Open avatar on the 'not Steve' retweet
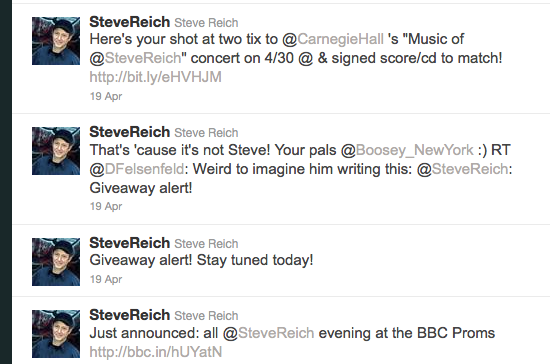 (56, 151)
